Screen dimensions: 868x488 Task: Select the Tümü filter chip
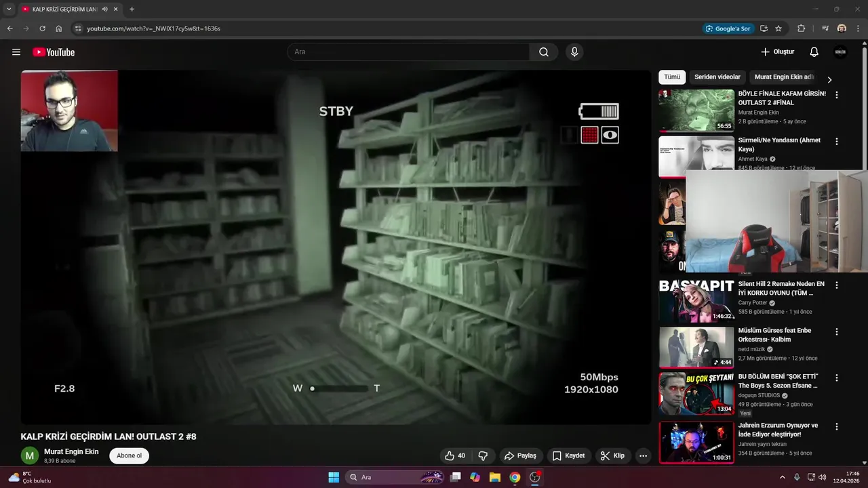pyautogui.click(x=672, y=77)
